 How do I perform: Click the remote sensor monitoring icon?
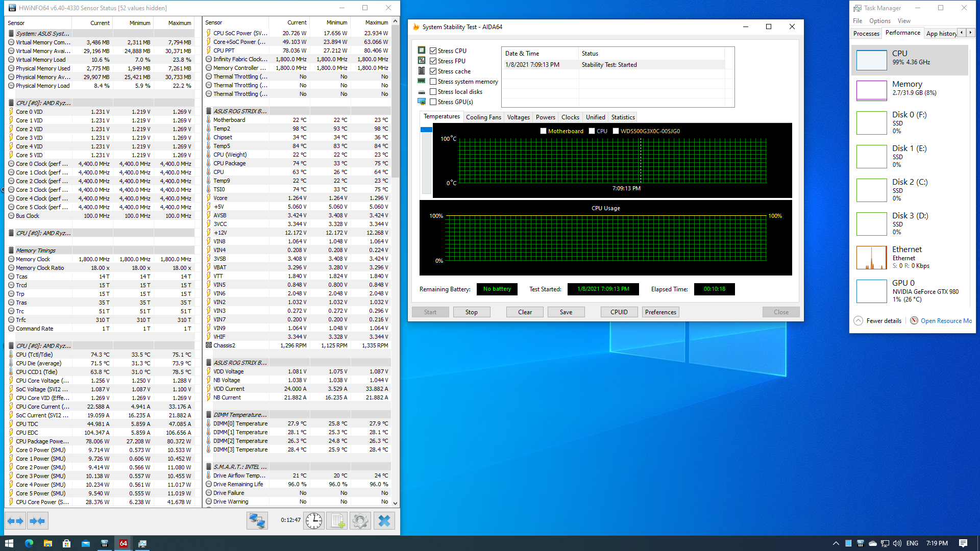[257, 520]
